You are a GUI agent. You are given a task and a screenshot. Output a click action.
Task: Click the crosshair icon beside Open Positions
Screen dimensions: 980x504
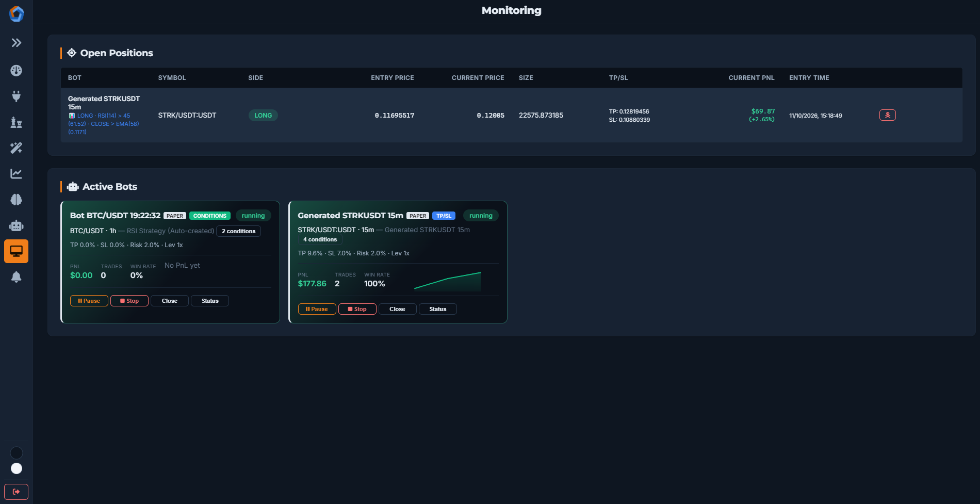[72, 53]
